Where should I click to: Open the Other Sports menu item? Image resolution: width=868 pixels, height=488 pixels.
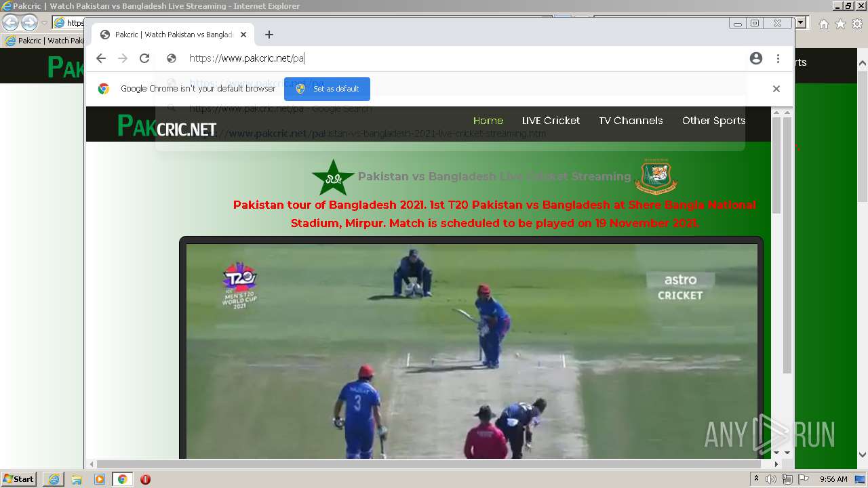tap(713, 121)
